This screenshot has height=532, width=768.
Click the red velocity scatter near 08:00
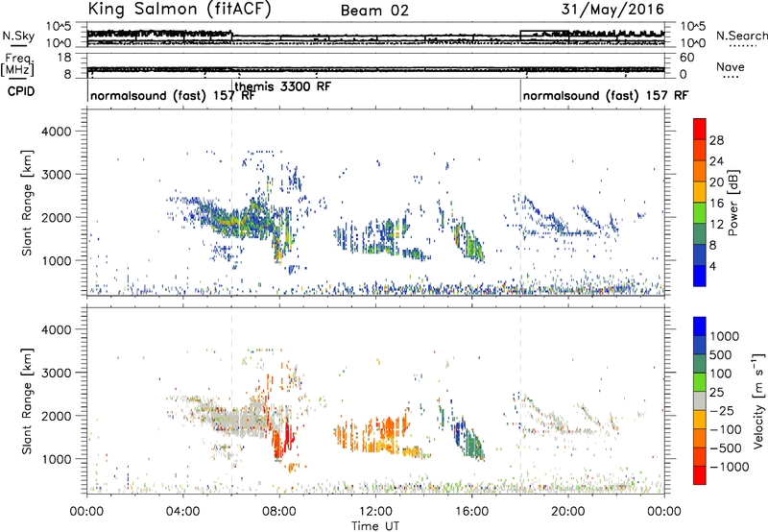[283, 439]
